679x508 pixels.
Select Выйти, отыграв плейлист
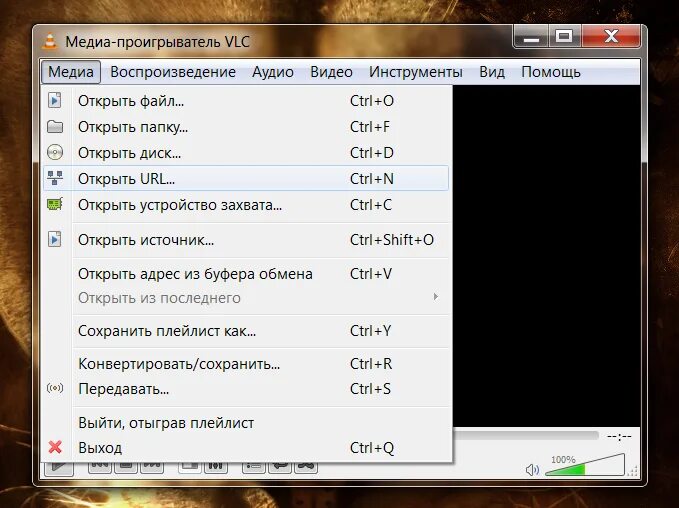(246, 423)
